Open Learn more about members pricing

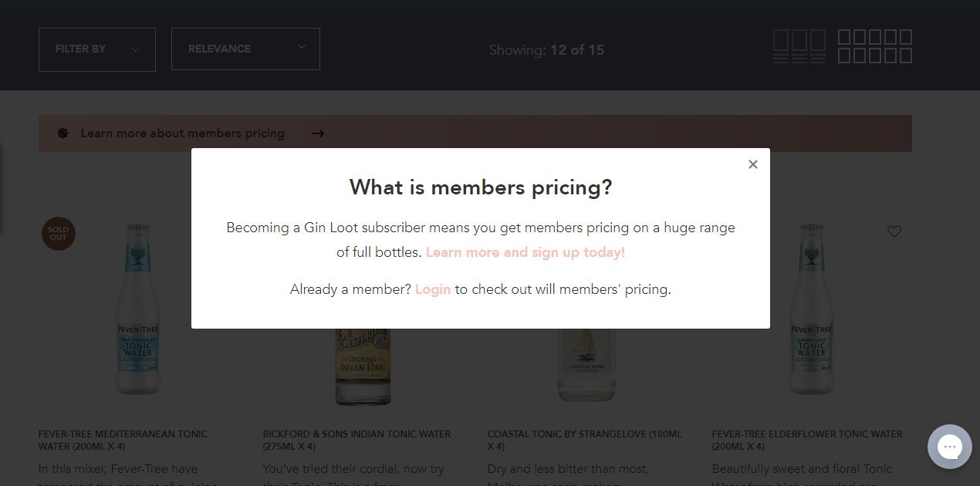point(183,133)
